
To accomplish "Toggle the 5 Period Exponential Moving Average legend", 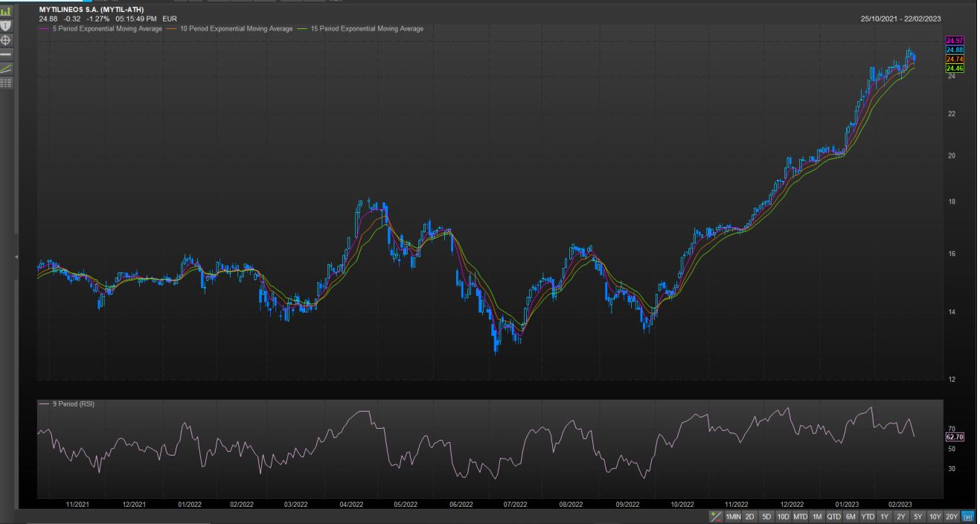I will 105,29.
